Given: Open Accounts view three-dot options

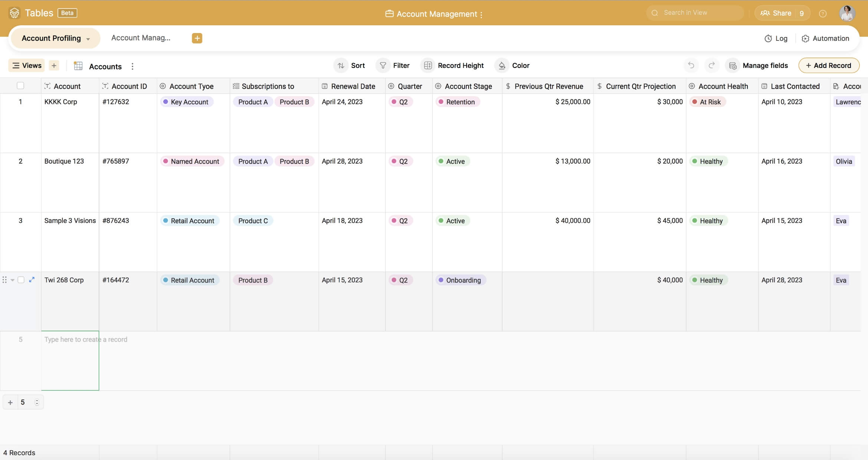Looking at the screenshot, I should click(132, 66).
